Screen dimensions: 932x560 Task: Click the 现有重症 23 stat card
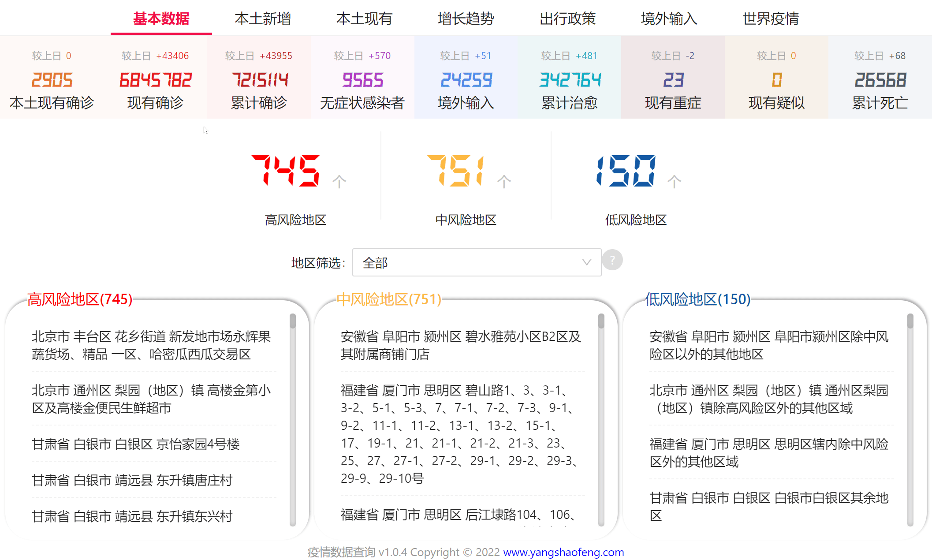(x=673, y=79)
